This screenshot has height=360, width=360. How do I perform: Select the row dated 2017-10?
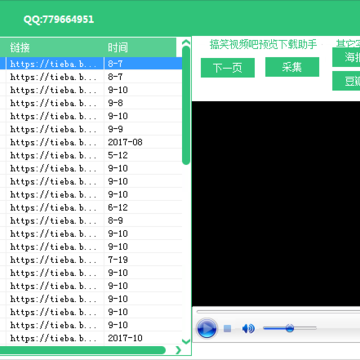[91, 338]
